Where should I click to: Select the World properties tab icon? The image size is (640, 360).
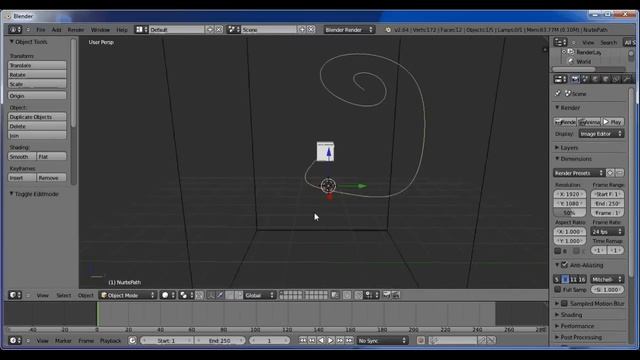pyautogui.click(x=596, y=79)
